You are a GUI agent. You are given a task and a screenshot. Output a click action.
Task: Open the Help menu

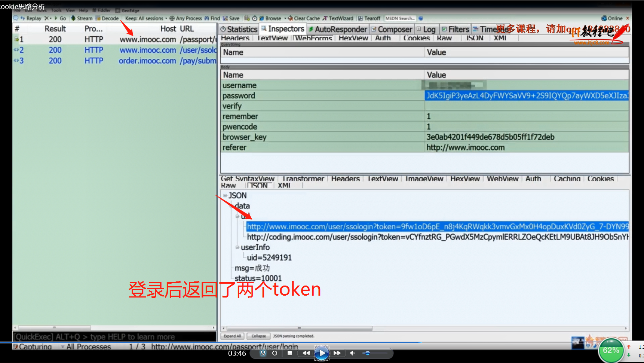(x=83, y=10)
